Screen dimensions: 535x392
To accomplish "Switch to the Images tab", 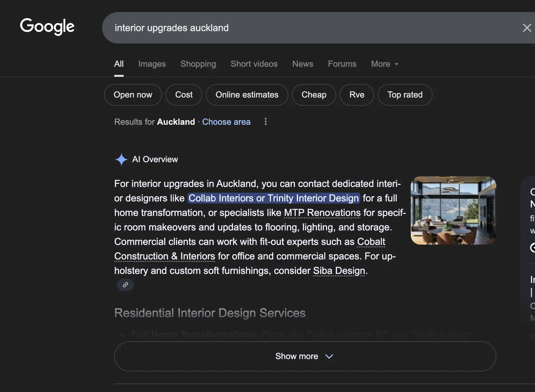I will (x=152, y=64).
